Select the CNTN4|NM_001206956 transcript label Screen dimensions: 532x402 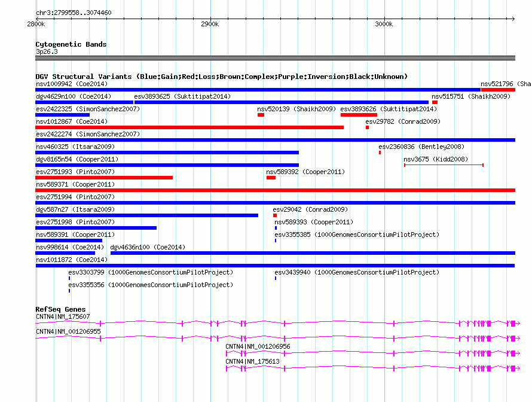(x=258, y=346)
